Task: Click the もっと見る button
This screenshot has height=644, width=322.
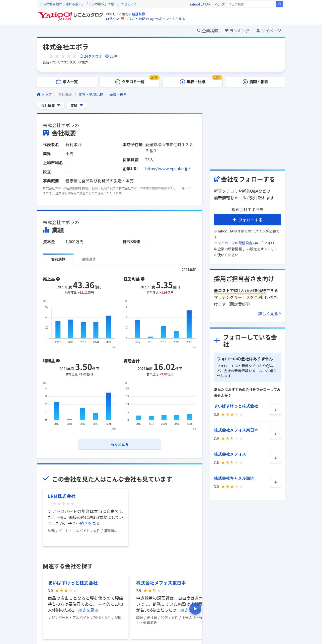Action: [120, 444]
